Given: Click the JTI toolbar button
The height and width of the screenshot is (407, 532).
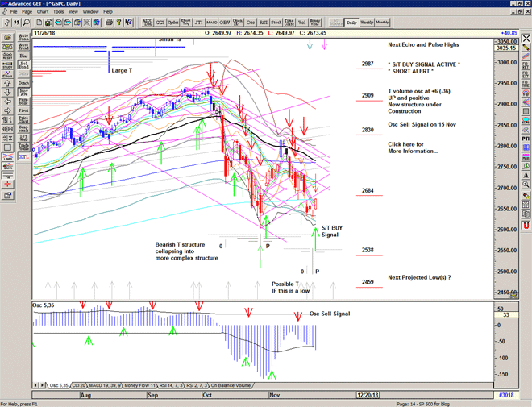Looking at the screenshot, I should pyautogui.click(x=197, y=23).
